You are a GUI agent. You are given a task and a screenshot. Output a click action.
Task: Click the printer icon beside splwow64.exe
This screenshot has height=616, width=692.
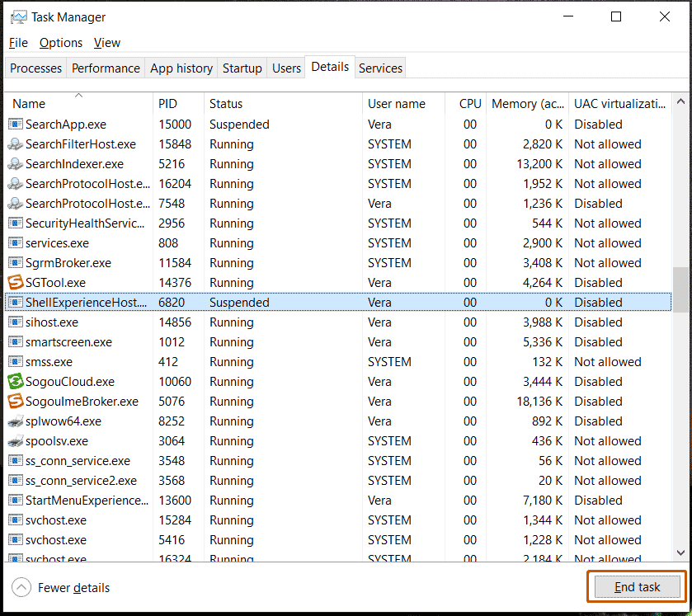pyautogui.click(x=14, y=421)
